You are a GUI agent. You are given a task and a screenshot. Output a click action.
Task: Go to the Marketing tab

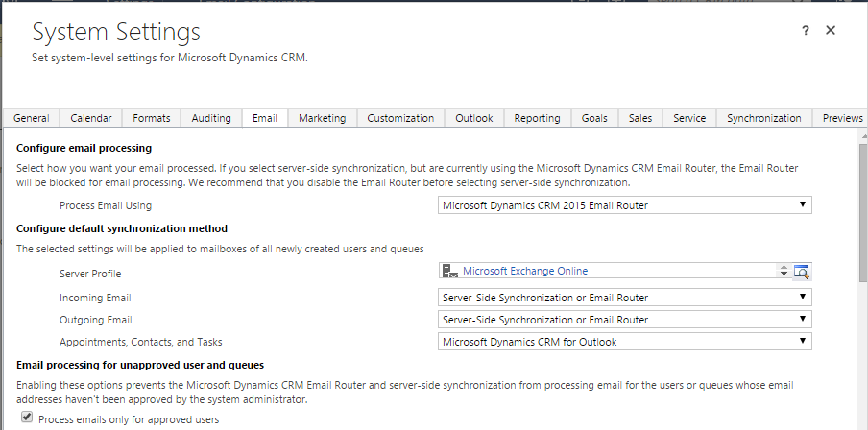(323, 118)
